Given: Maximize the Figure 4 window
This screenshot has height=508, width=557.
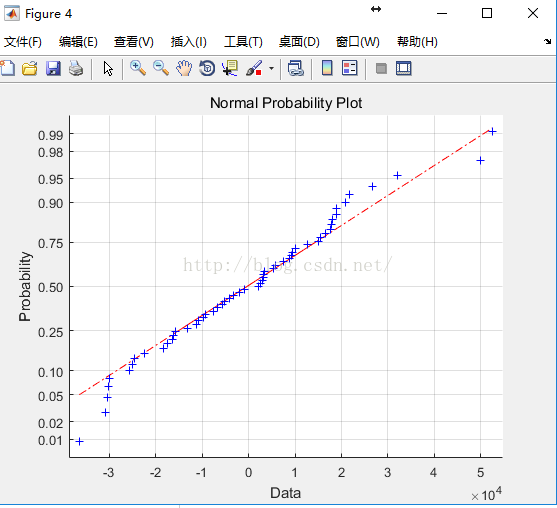Looking at the screenshot, I should click(x=487, y=13).
